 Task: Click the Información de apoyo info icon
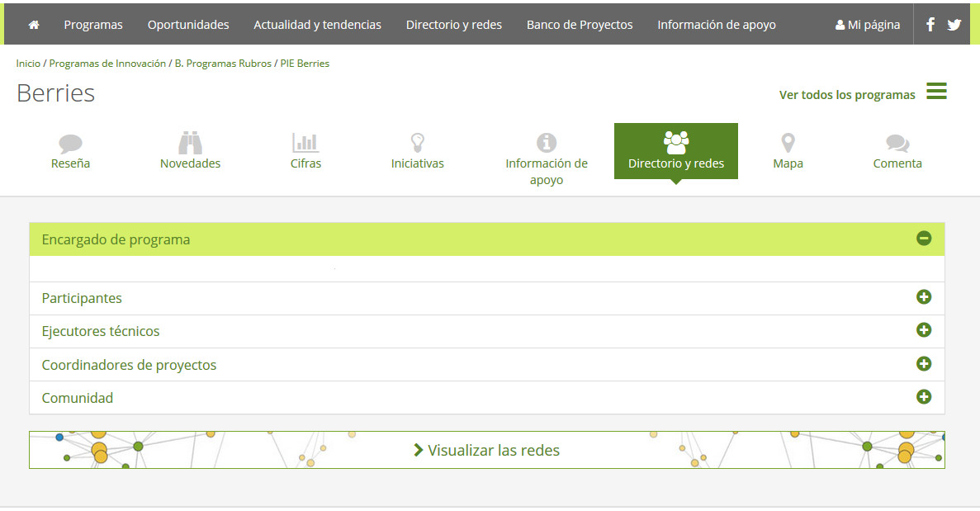pyautogui.click(x=547, y=143)
